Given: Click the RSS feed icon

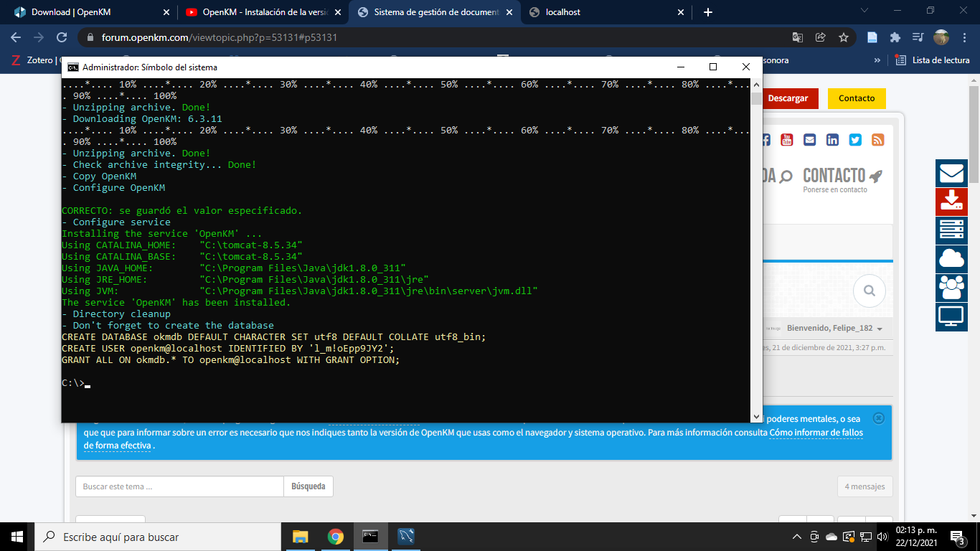Looking at the screenshot, I should (x=877, y=140).
